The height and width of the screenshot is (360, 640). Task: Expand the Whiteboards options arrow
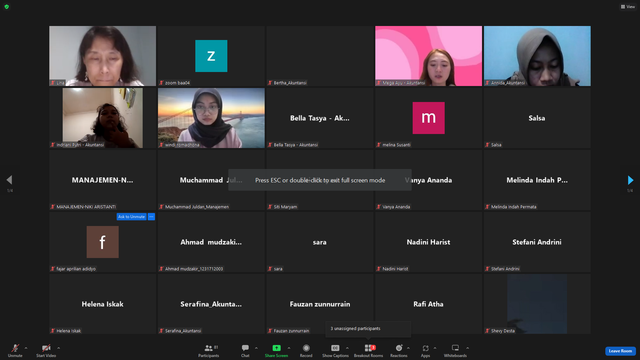pos(467,348)
